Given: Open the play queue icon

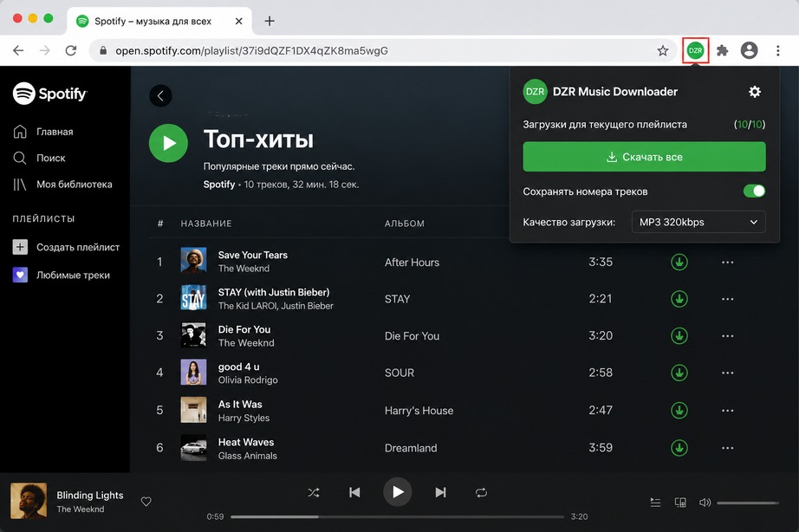Looking at the screenshot, I should (655, 503).
